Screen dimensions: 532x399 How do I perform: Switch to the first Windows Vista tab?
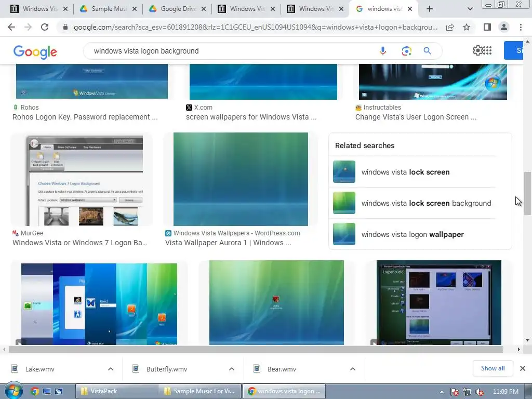(x=38, y=9)
